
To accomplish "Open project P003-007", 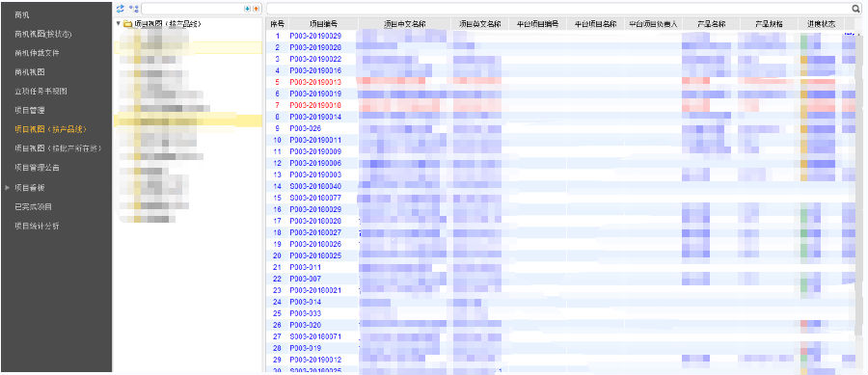I will [305, 279].
